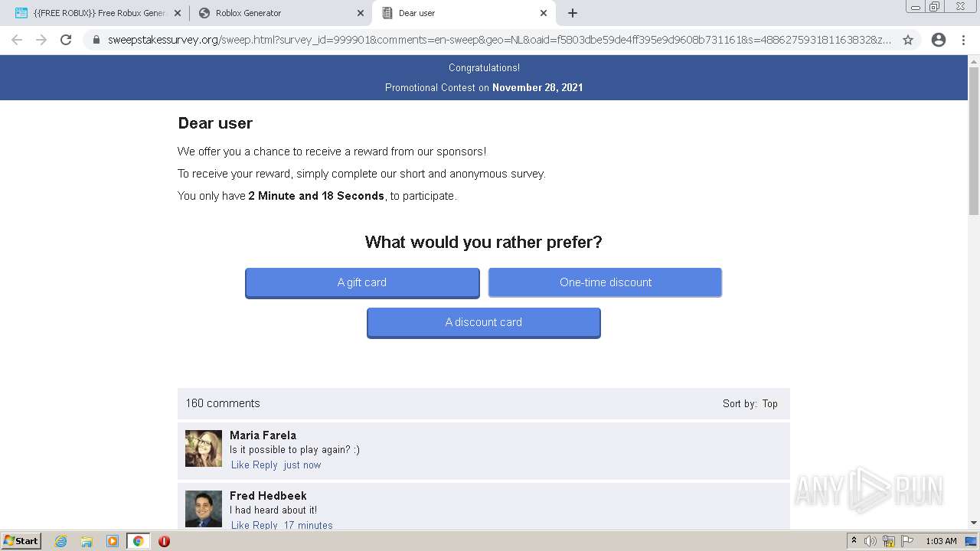Click the address bar URL
The image size is (980, 551).
pos(499,40)
